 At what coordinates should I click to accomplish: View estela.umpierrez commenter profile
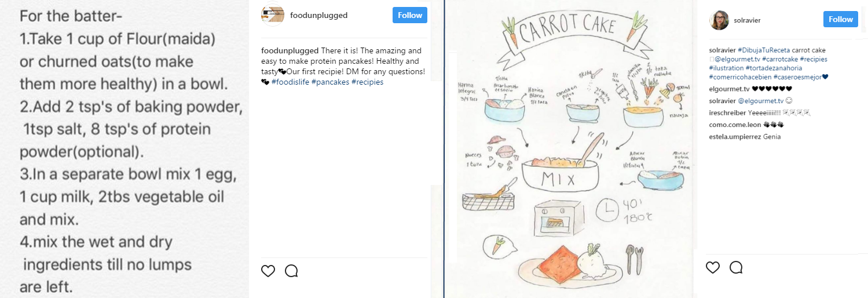click(735, 137)
